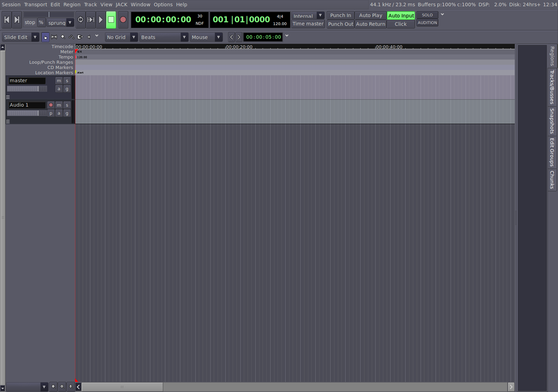Adjust the master track fader

[27, 88]
